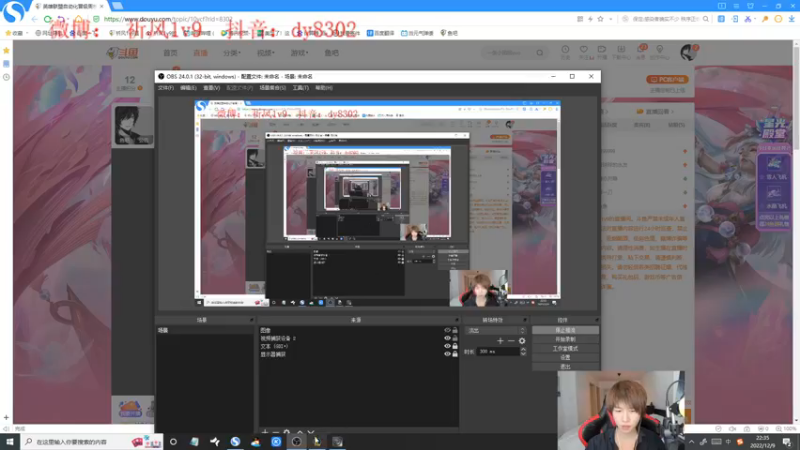
Task: Pop out the 场景 dock panel
Action: [252, 320]
